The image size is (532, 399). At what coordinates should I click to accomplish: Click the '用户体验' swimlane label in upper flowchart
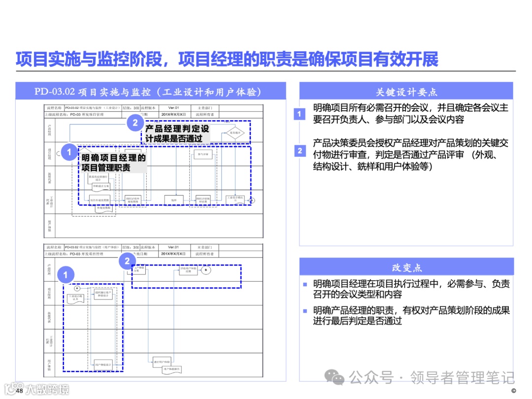[x=50, y=226]
